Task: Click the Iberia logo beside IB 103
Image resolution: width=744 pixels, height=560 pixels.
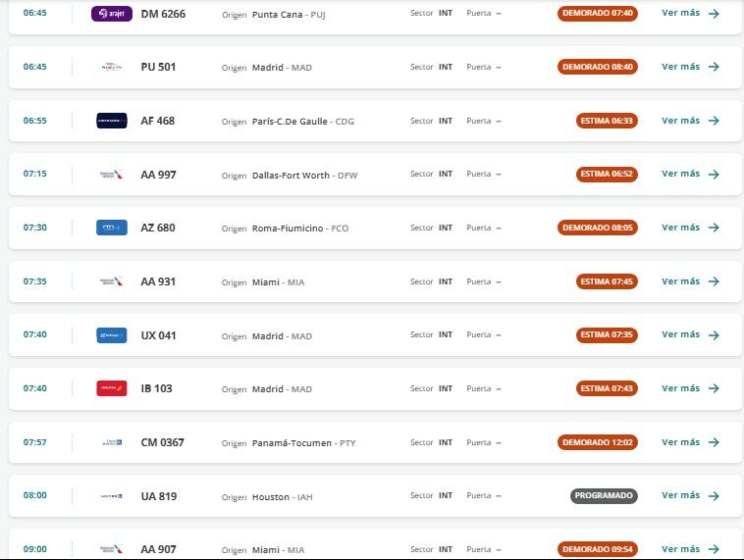Action: click(x=112, y=388)
